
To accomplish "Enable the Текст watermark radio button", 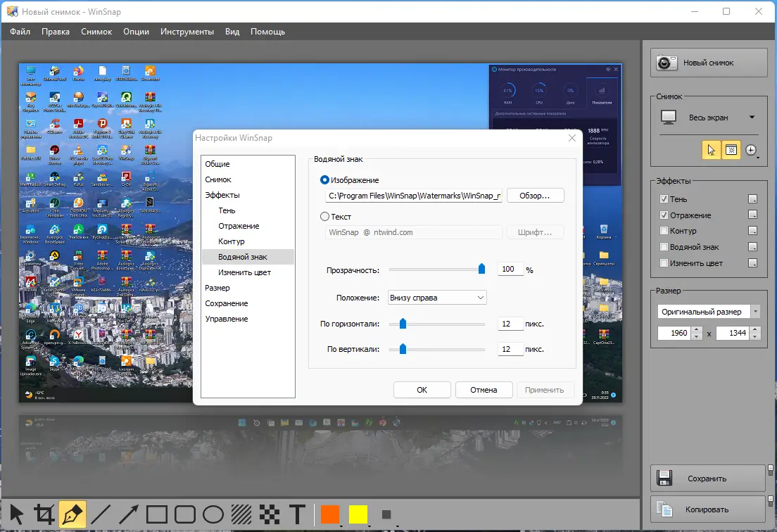I will pyautogui.click(x=324, y=217).
